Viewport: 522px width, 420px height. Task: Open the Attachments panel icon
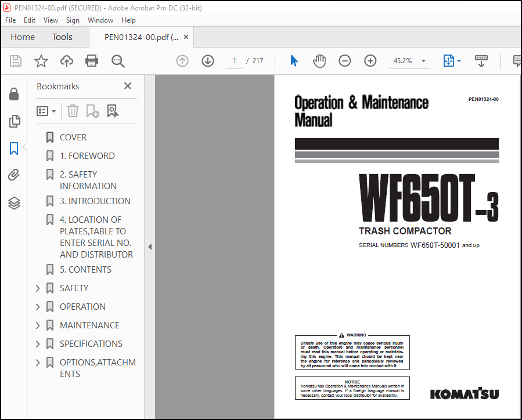(15, 175)
